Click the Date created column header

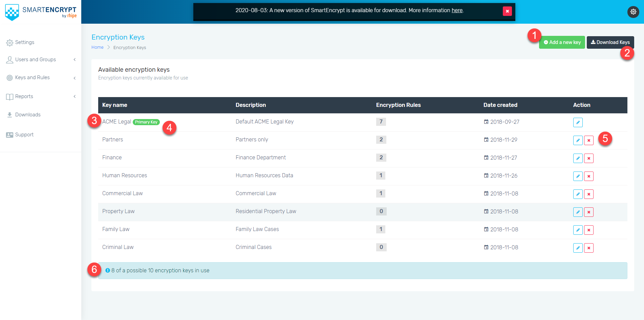500,105
